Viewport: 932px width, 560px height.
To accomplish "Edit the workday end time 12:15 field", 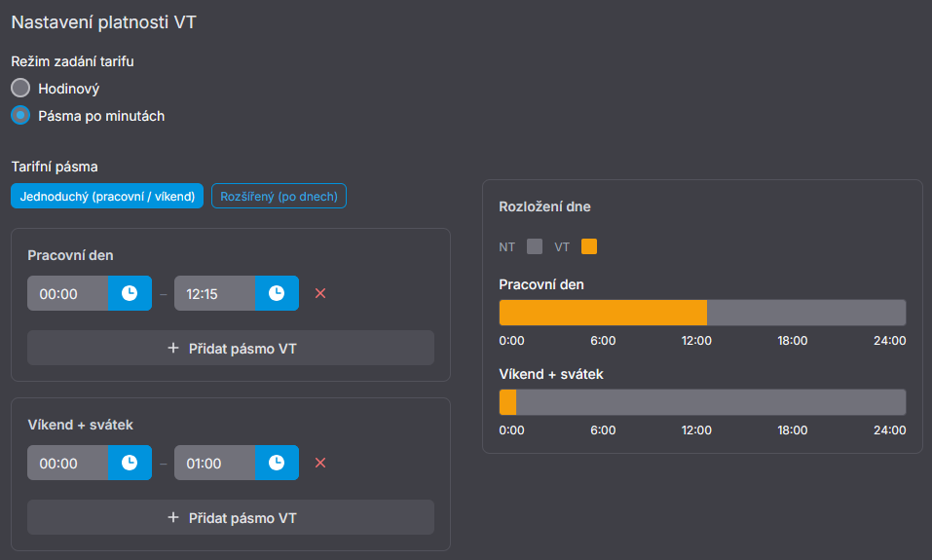I will (x=214, y=293).
